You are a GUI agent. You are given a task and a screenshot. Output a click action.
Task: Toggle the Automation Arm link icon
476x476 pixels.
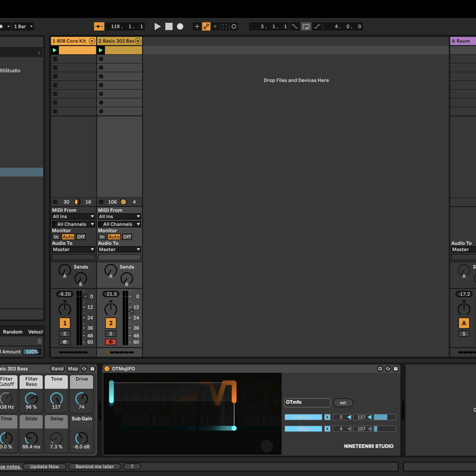click(206, 26)
